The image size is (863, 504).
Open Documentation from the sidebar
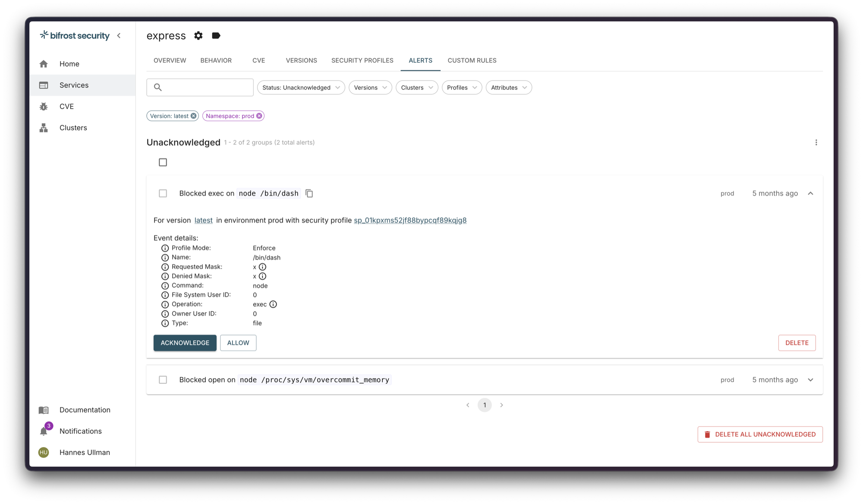pos(85,410)
